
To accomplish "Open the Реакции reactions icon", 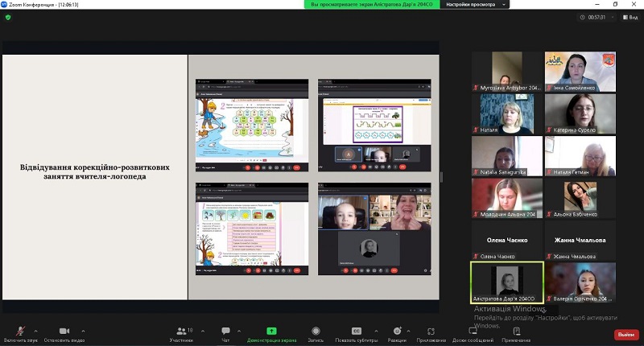I will point(397,332).
